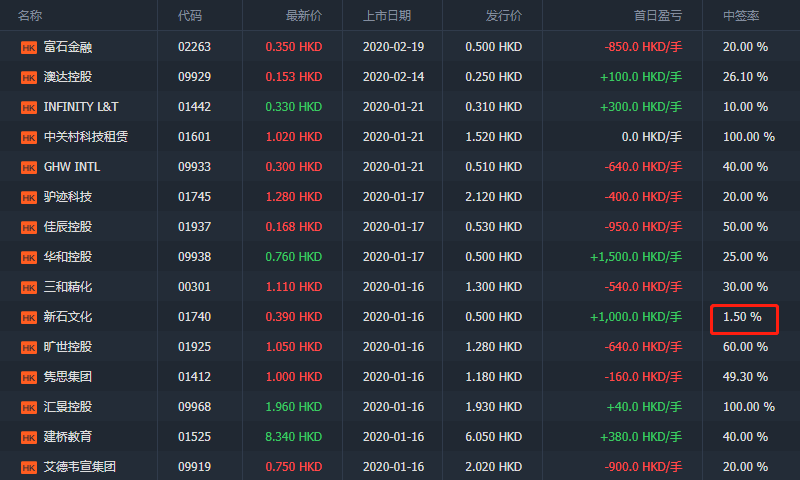Click first-day result -850.0 HKD/手

[x=643, y=47]
